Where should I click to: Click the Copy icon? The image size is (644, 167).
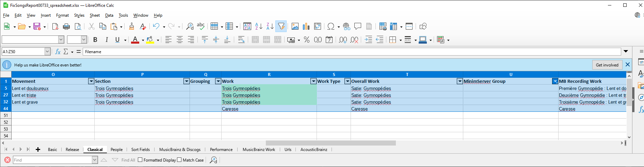pyautogui.click(x=102, y=26)
